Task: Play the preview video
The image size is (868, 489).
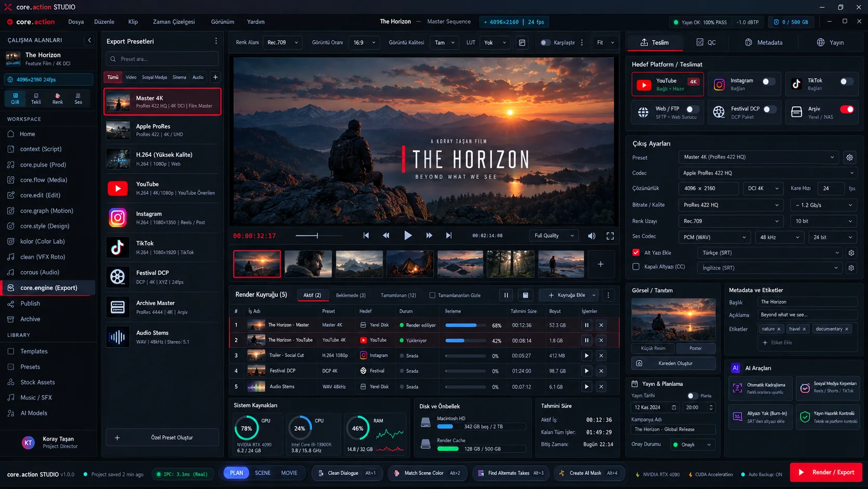Action: tap(408, 235)
